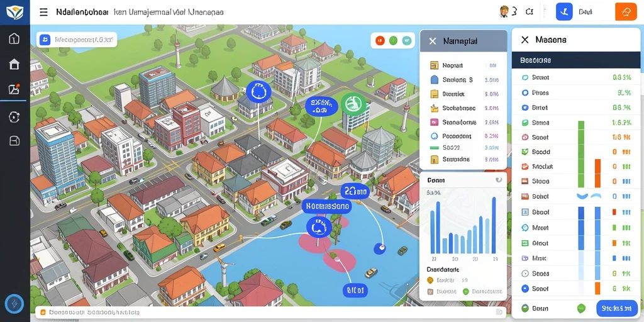Click the orange legend marker under the chart
This screenshot has width=644, height=322.
point(430,280)
